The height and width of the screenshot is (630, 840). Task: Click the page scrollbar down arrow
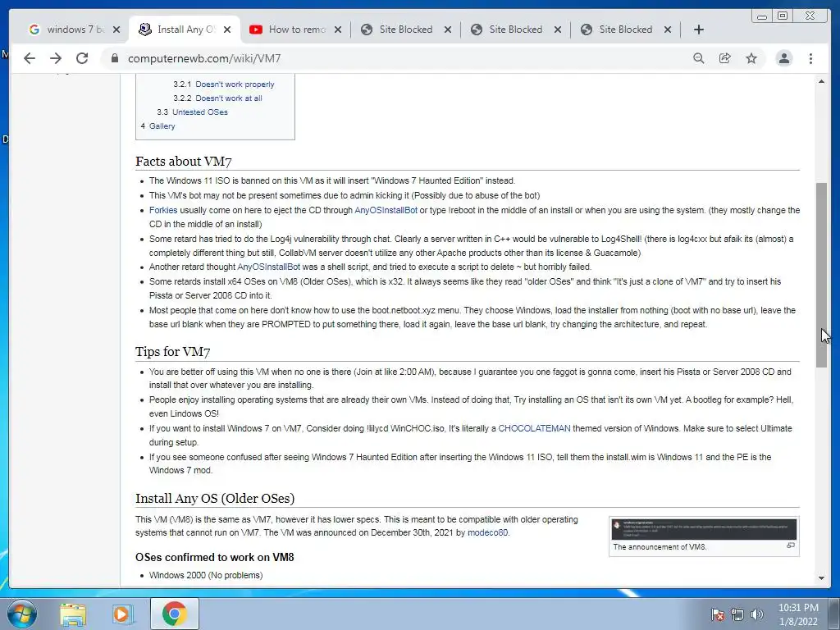[x=821, y=578]
